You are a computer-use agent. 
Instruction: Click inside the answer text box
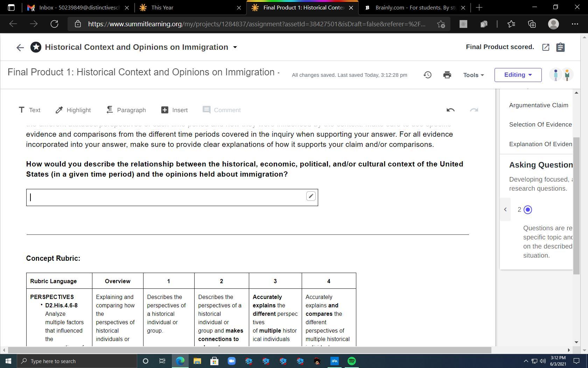click(x=172, y=197)
